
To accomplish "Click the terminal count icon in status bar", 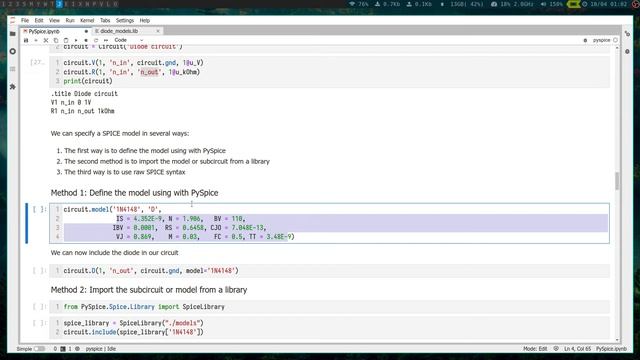I will point(63,349).
